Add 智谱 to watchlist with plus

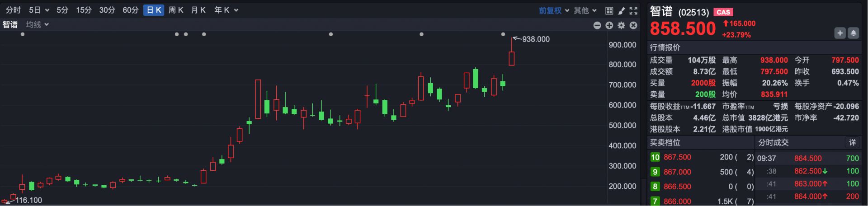click(840, 33)
